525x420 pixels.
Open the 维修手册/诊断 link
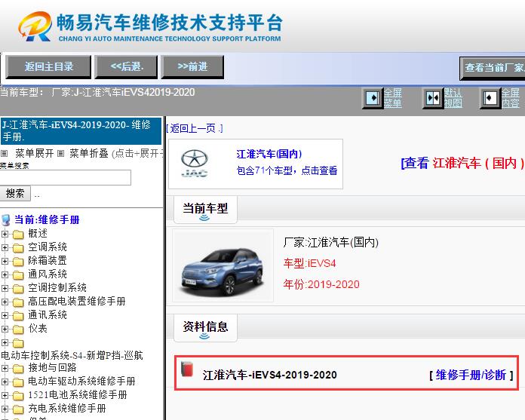click(x=471, y=376)
